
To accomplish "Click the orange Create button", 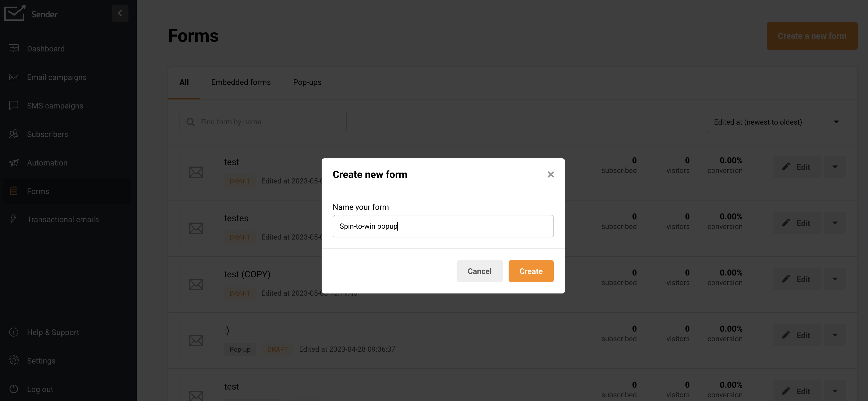I will (x=531, y=271).
